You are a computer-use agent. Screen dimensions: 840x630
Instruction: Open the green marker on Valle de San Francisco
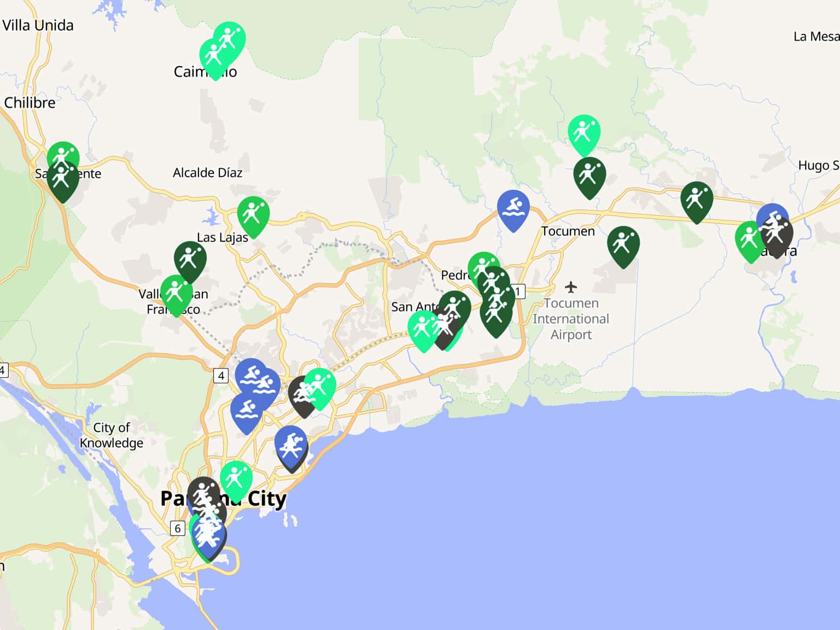(176, 293)
